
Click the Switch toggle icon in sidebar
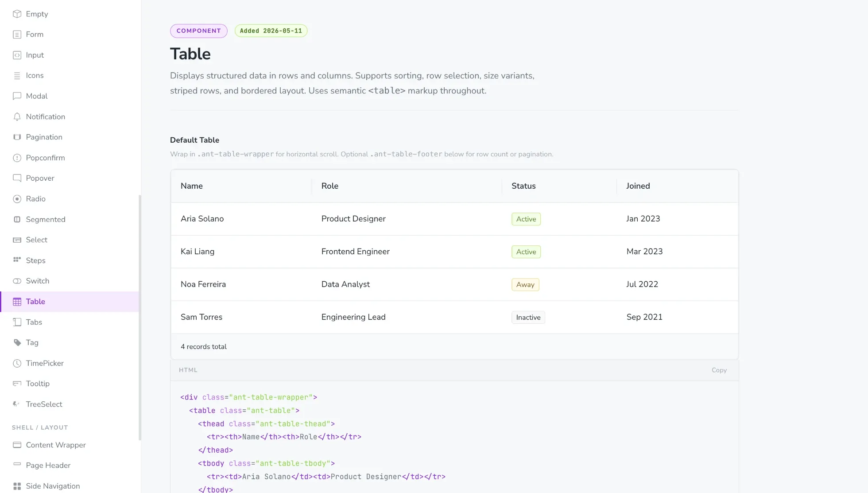pyautogui.click(x=17, y=281)
